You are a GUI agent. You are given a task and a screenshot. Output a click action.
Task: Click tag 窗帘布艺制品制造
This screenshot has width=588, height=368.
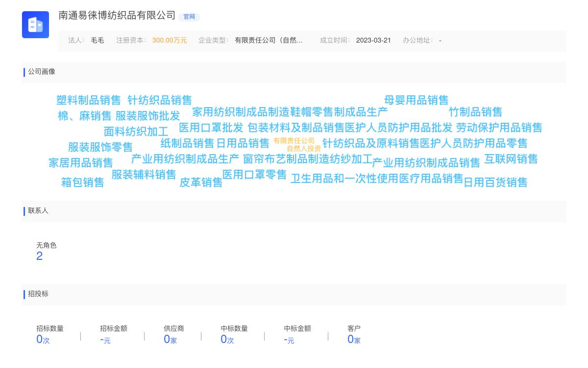pos(286,159)
